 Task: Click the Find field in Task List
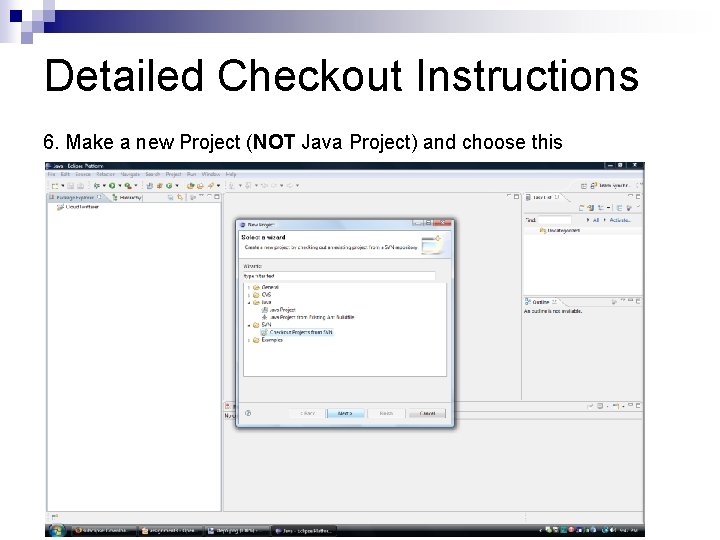554,220
